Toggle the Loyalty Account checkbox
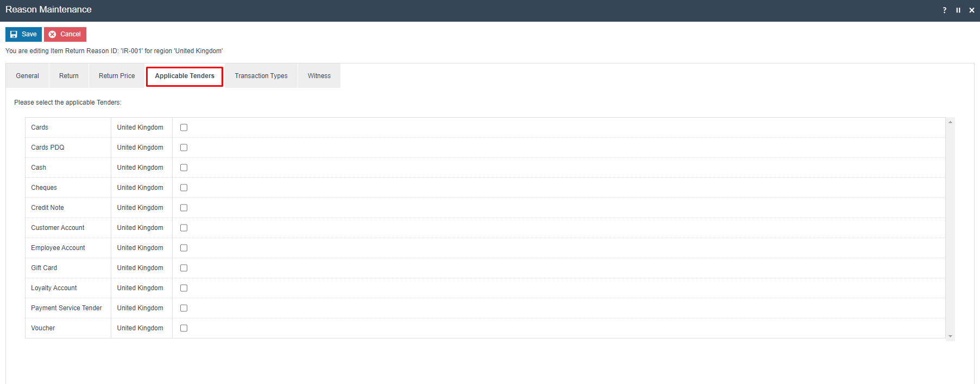This screenshot has height=384, width=980. pos(184,288)
